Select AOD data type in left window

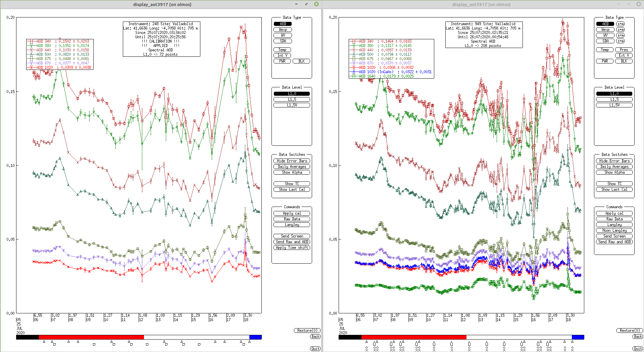click(x=283, y=24)
